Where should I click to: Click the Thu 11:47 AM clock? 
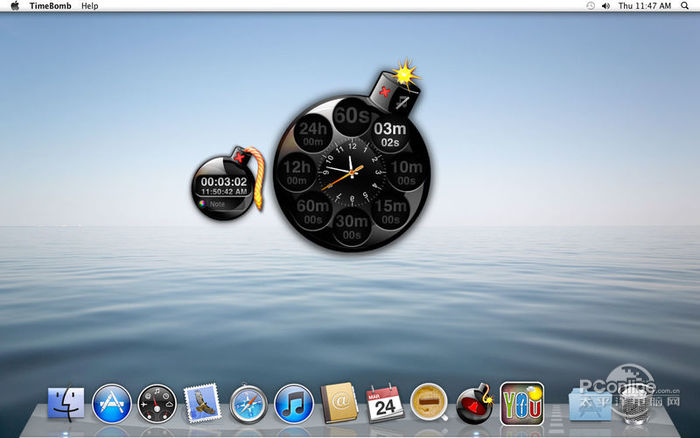coord(644,6)
